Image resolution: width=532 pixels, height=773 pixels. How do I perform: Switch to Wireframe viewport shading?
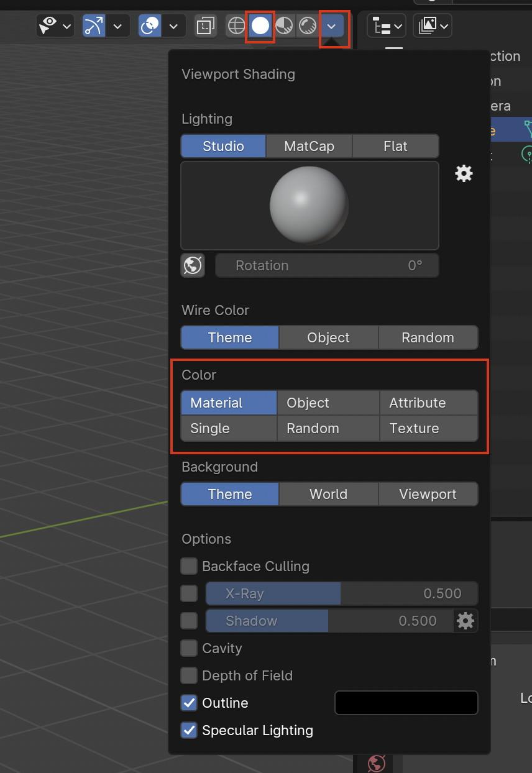pyautogui.click(x=235, y=25)
